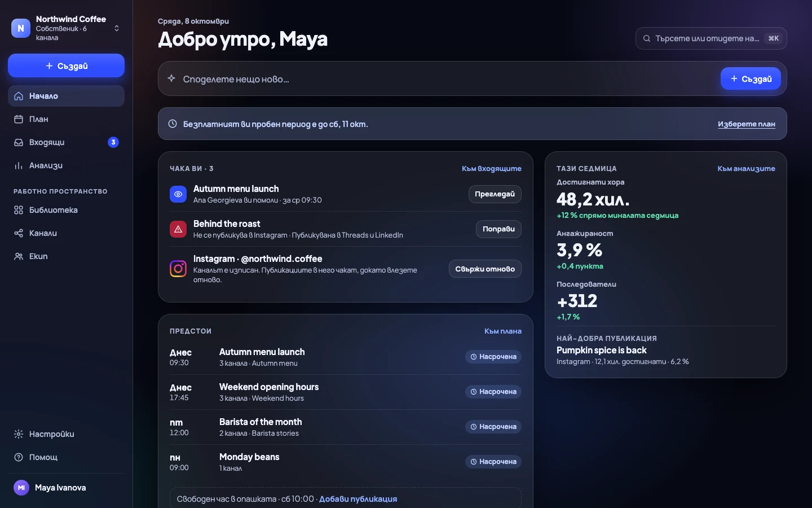Viewport: 812px width, 508px height.
Task: Open the 'Към входящите' link
Action: click(x=492, y=169)
